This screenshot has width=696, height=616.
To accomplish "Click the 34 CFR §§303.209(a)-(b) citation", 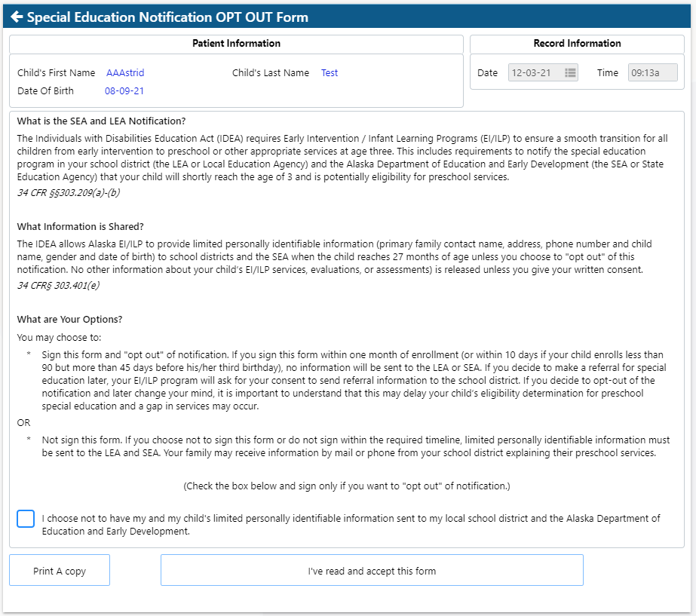I will click(x=68, y=192).
